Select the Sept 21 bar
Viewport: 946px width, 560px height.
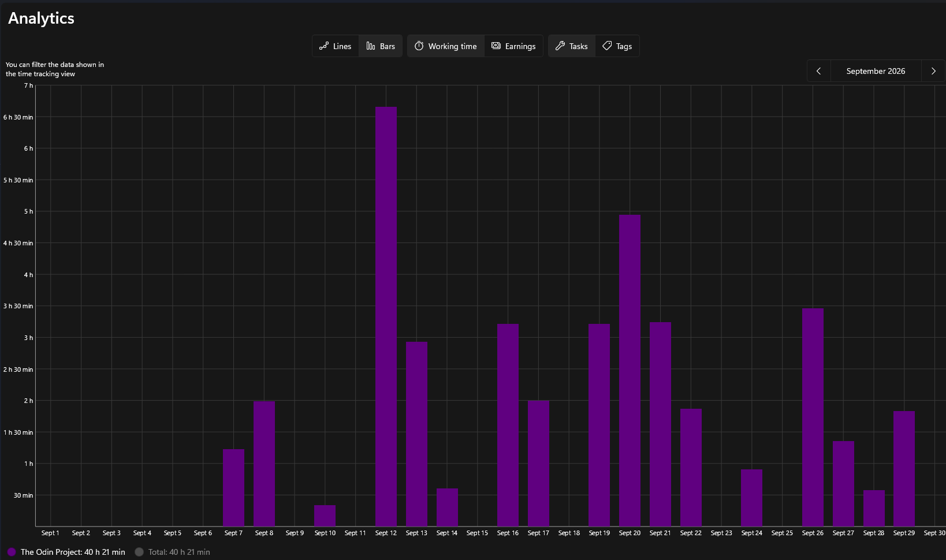coord(660,424)
